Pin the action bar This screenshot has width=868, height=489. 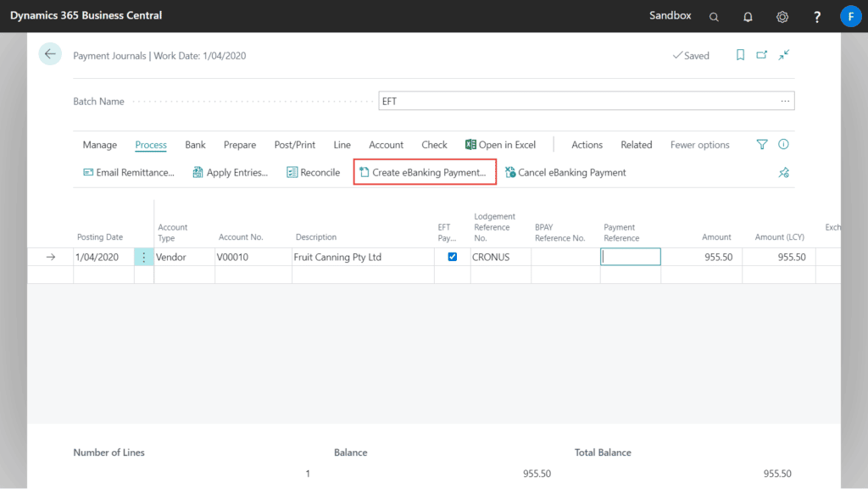[783, 172]
